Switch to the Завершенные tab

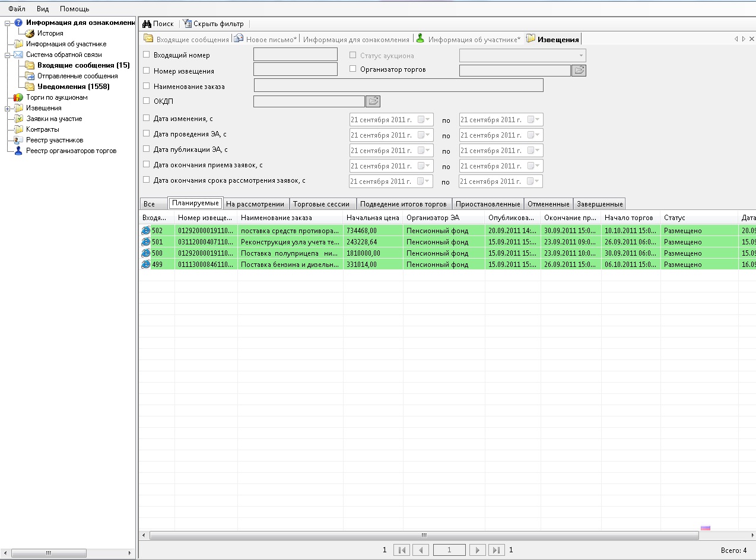click(x=599, y=204)
